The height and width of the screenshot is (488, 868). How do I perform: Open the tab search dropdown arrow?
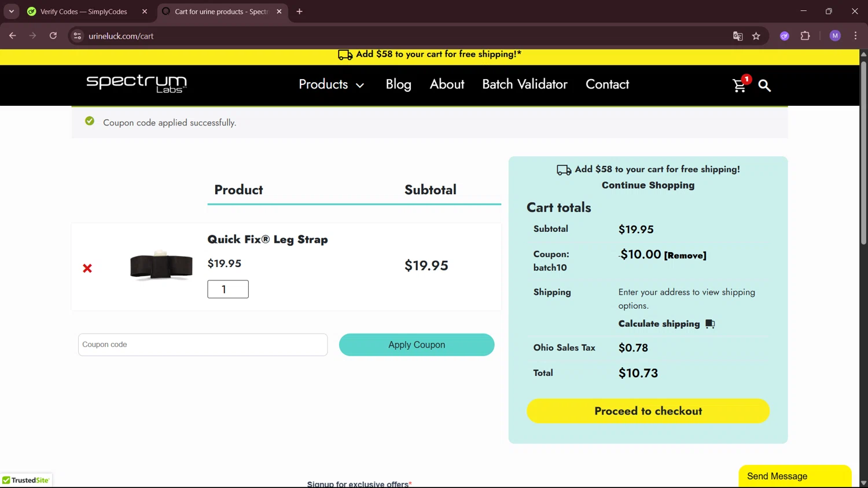click(x=11, y=12)
